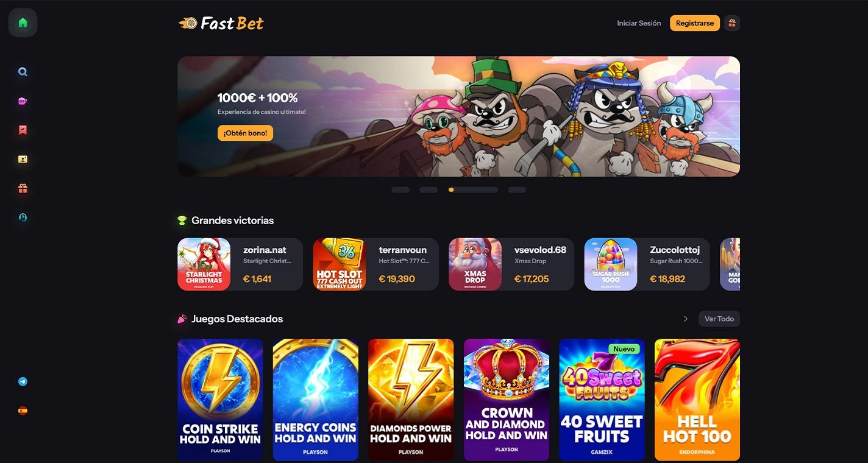Open terranvoun's Hot Slot big win card
This screenshot has width=868, height=463.
(376, 264)
